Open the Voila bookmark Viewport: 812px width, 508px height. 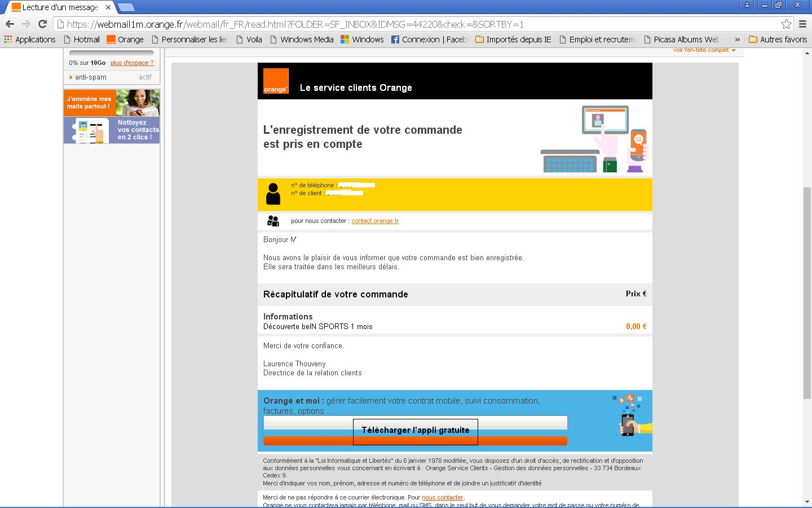pyautogui.click(x=249, y=40)
